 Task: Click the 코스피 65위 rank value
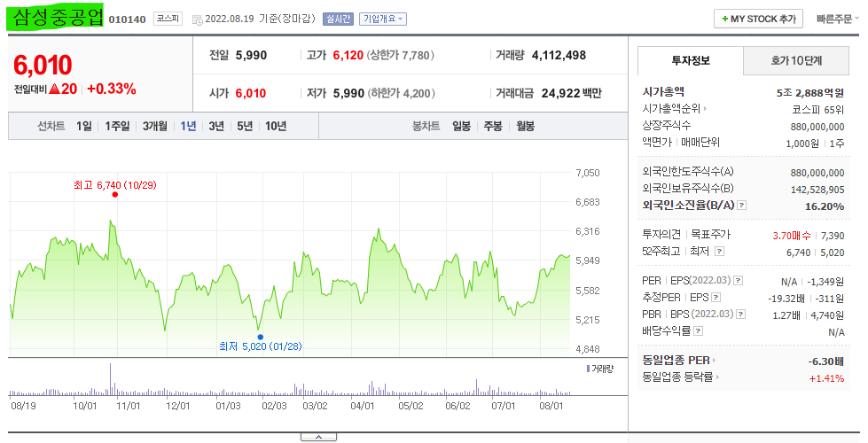[818, 110]
